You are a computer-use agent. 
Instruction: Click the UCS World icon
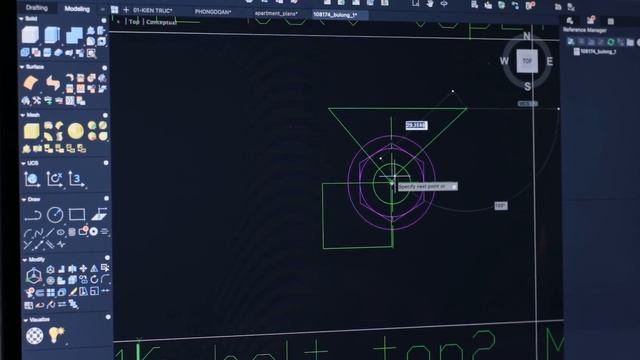tap(32, 179)
